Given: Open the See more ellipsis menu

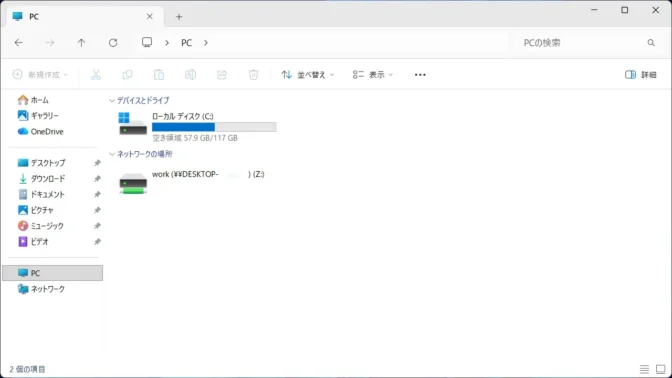Looking at the screenshot, I should click(420, 75).
